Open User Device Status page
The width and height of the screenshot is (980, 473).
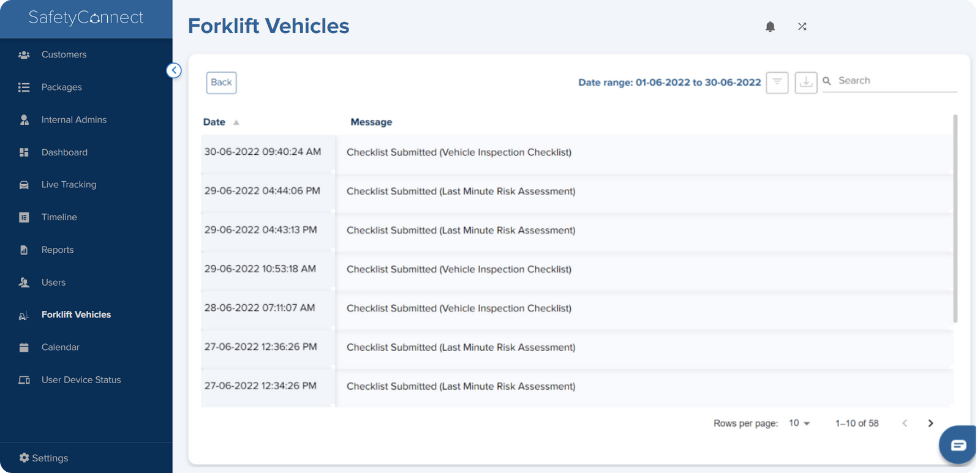point(81,380)
